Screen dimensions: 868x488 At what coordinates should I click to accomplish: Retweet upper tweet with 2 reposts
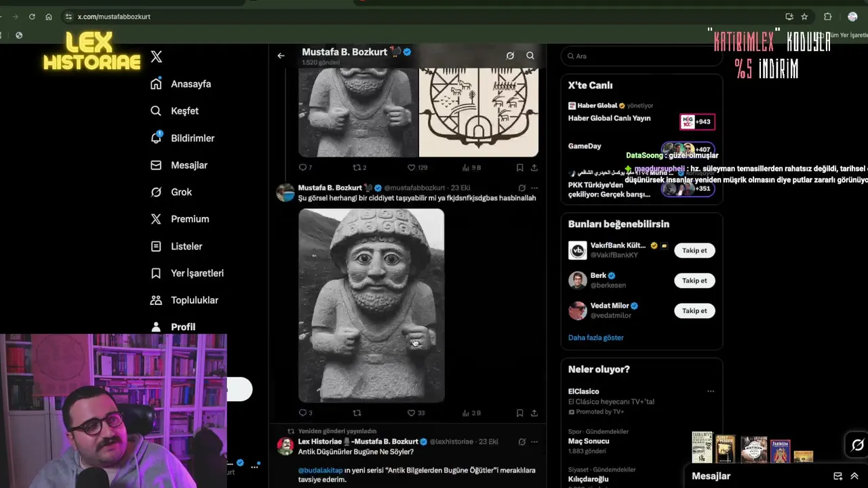pos(359,167)
